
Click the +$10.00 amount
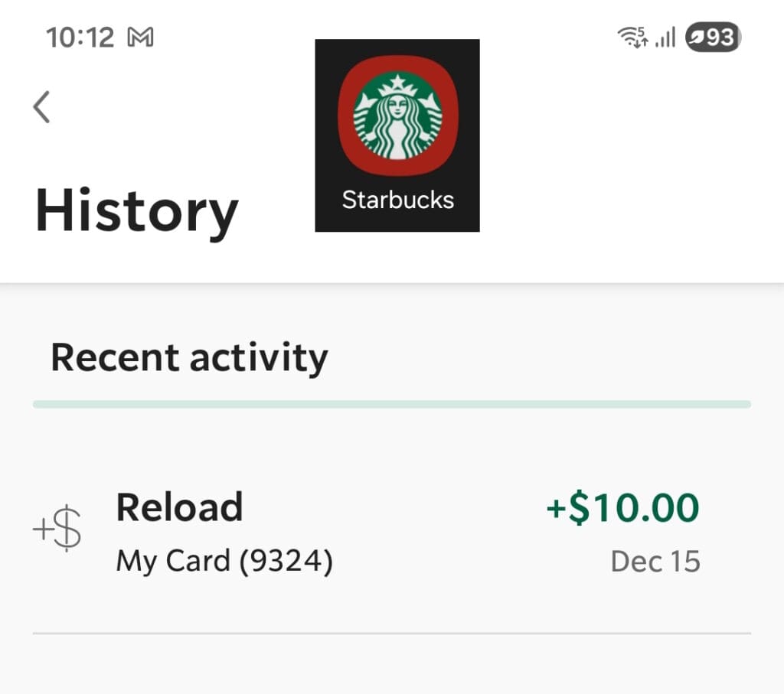tap(623, 507)
